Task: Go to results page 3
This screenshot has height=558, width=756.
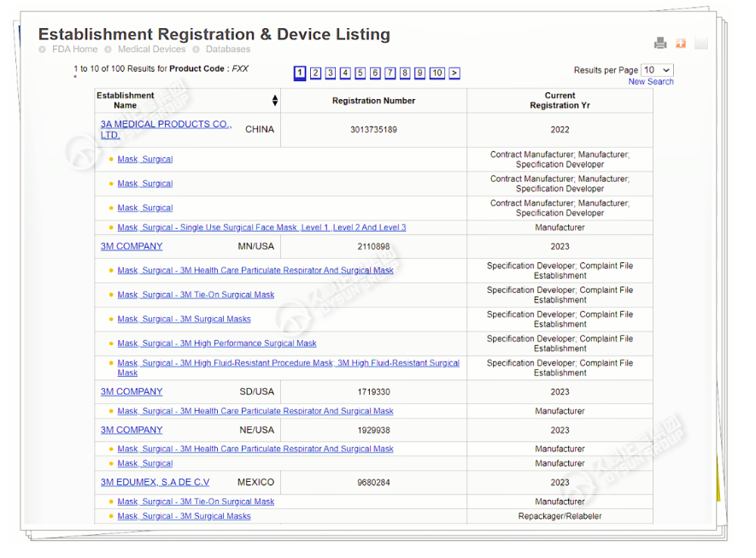Action: (x=331, y=73)
